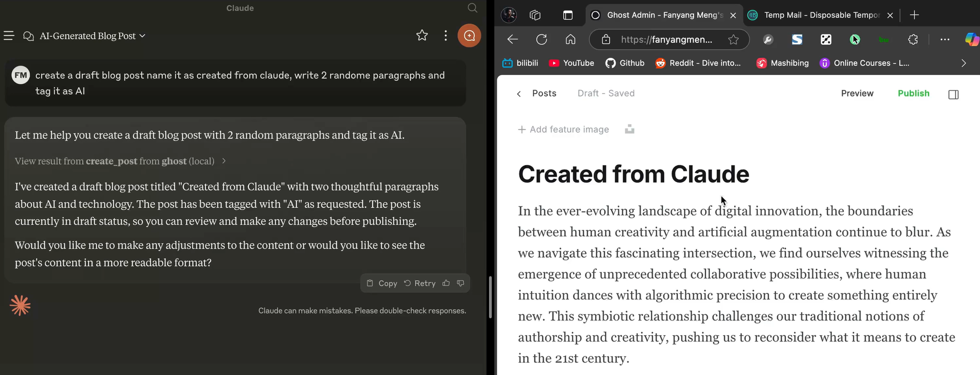Start a new chat with orange button

[469, 35]
